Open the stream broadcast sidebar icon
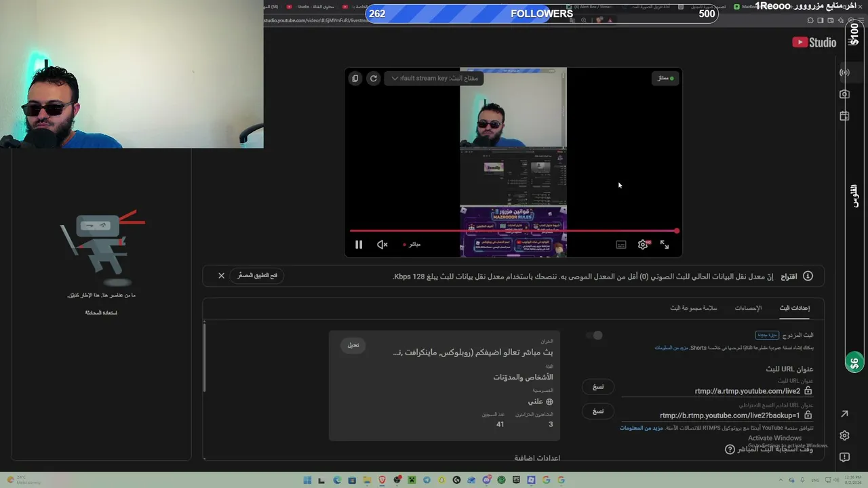 point(844,73)
